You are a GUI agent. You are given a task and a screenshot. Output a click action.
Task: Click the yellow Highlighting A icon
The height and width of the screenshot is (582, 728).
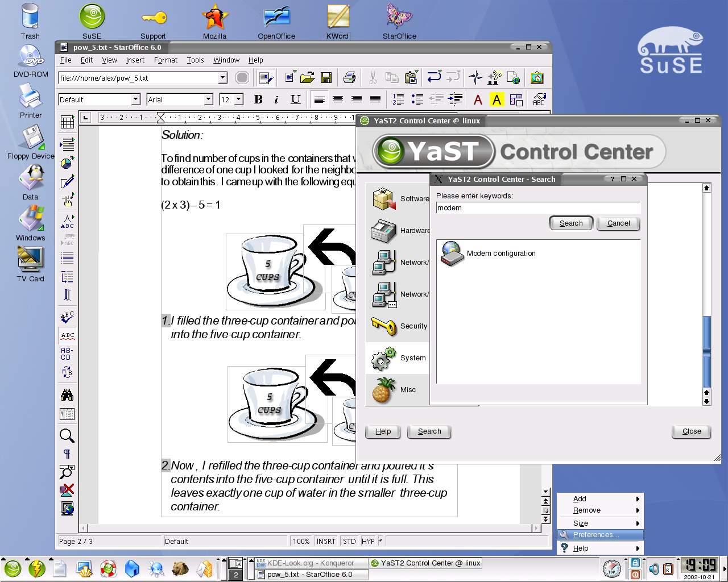point(497,100)
